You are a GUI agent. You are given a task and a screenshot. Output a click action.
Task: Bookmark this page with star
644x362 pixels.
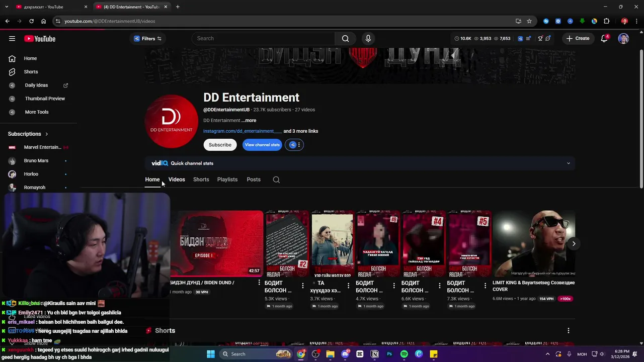click(529, 21)
